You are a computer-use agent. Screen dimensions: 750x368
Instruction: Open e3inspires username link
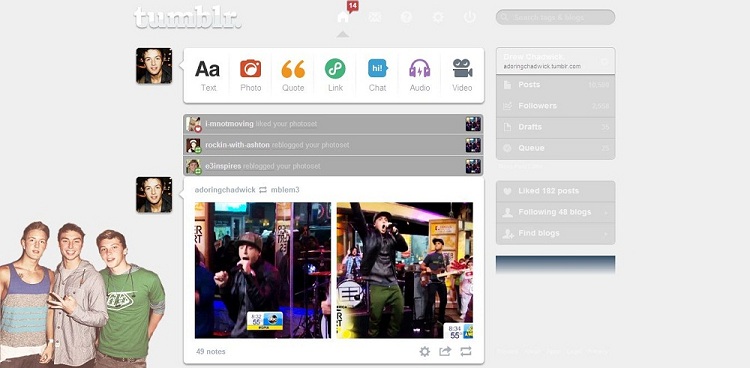[x=223, y=166]
